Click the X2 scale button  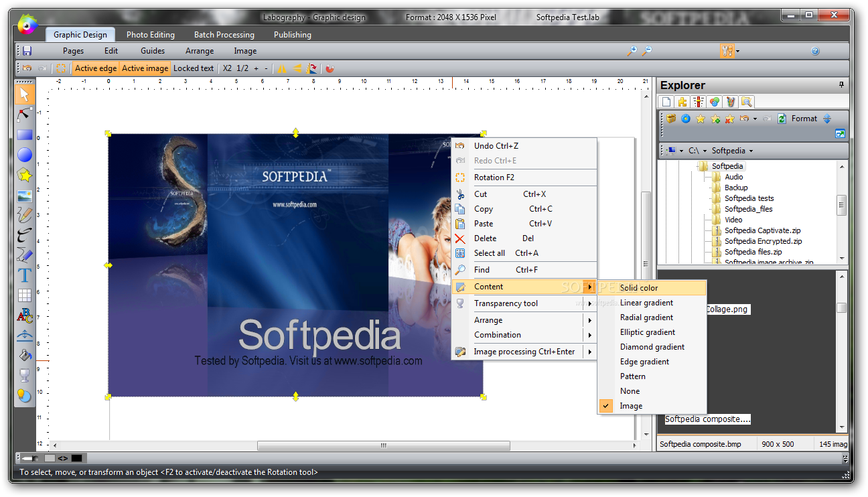tap(227, 68)
